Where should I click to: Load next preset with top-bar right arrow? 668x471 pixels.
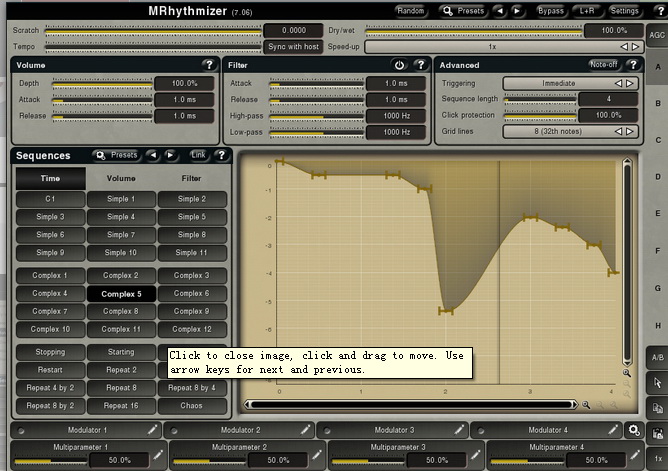pyautogui.click(x=517, y=11)
